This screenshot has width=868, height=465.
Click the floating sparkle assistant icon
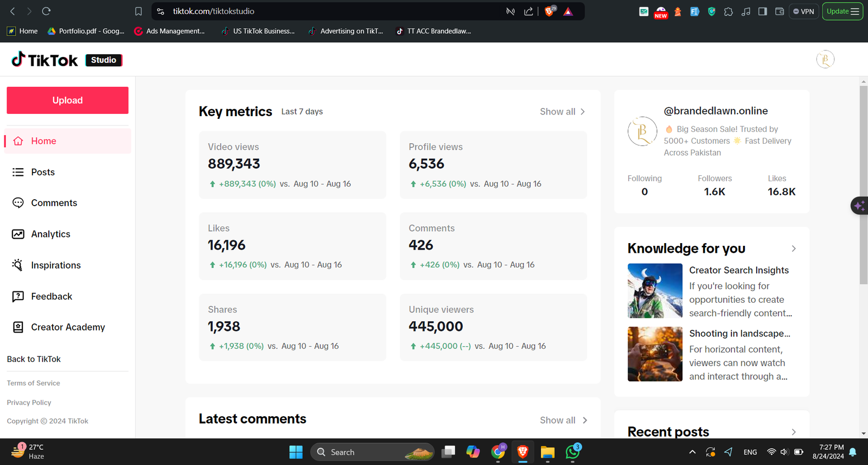click(x=859, y=206)
